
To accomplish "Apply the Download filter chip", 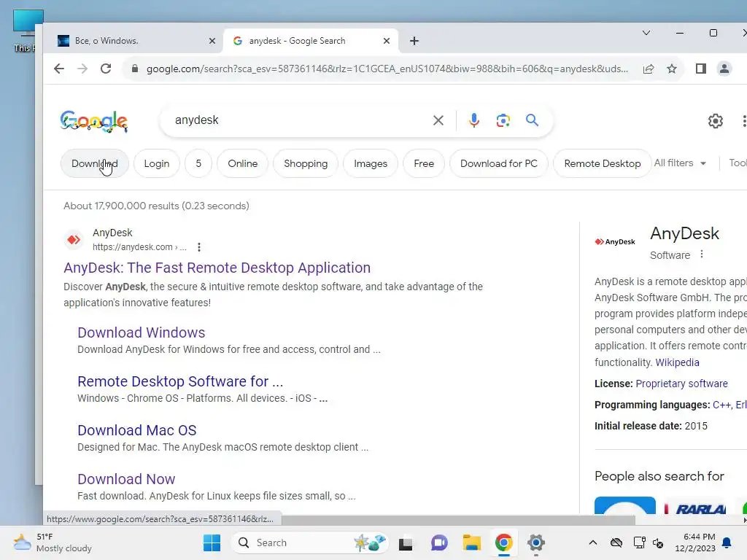I will click(94, 163).
